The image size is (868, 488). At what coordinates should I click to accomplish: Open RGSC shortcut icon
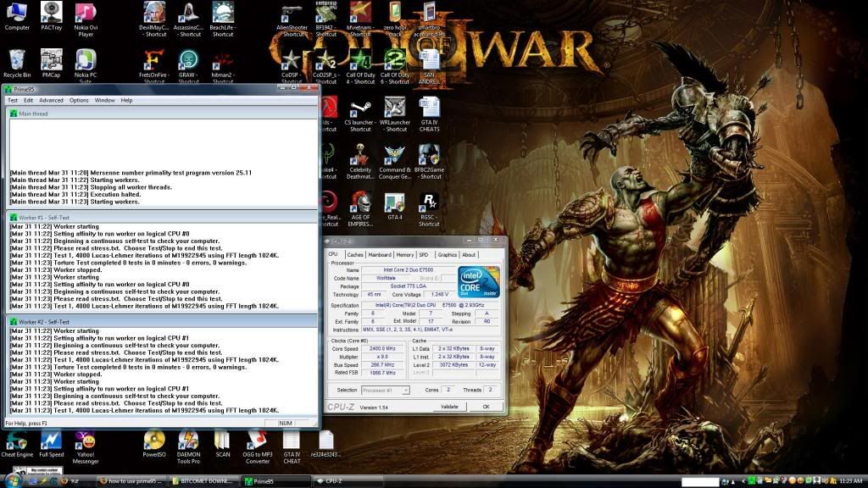point(429,209)
